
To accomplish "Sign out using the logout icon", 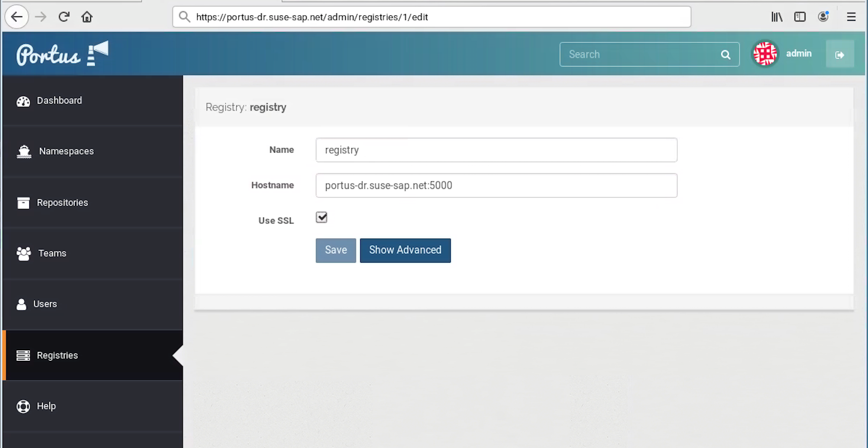I will tap(840, 54).
